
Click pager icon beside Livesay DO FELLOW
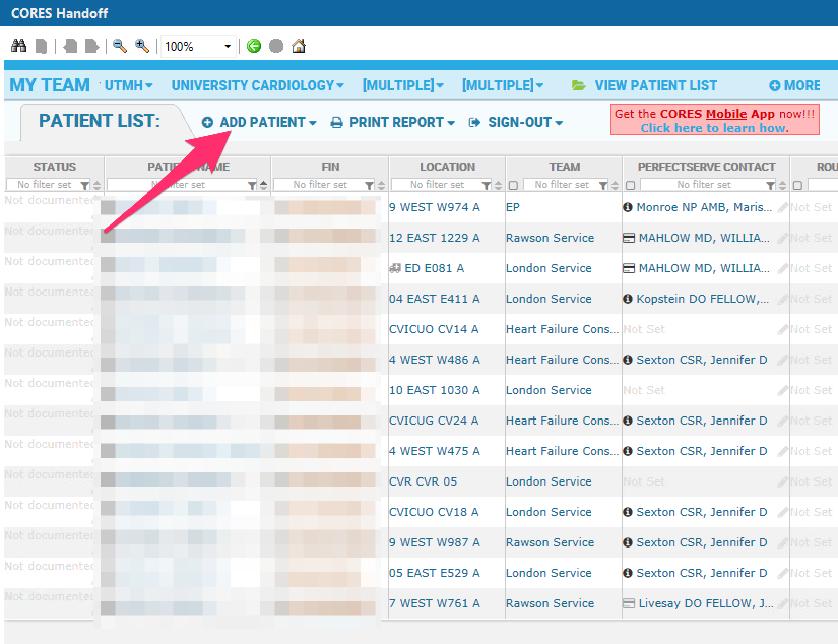pos(629,603)
